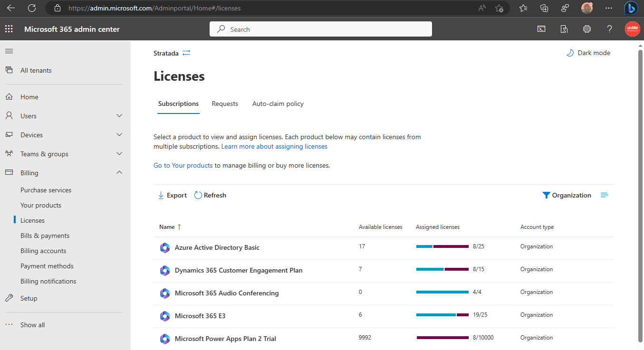Go to All tenants
This screenshot has height=350, width=644.
tap(36, 70)
